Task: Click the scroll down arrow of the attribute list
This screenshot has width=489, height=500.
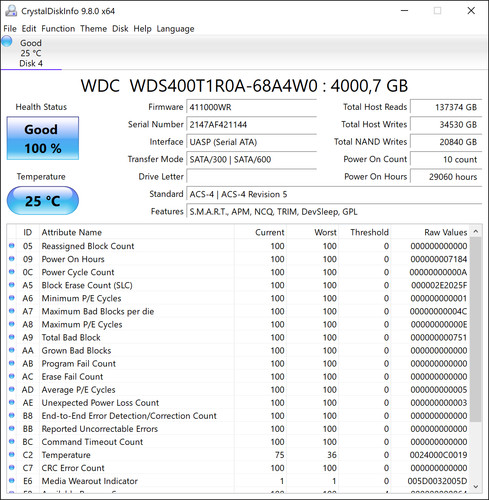Action: coord(476,487)
